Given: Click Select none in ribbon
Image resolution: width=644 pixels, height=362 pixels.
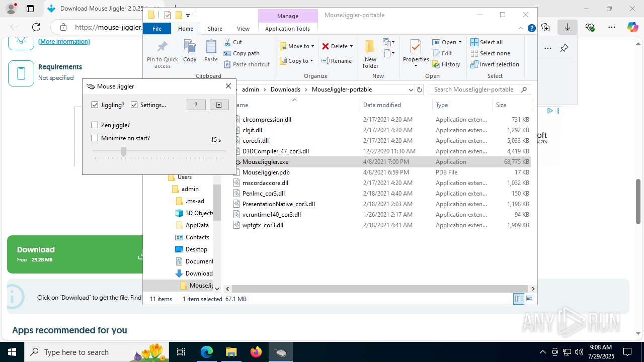Looking at the screenshot, I should tap(490, 53).
